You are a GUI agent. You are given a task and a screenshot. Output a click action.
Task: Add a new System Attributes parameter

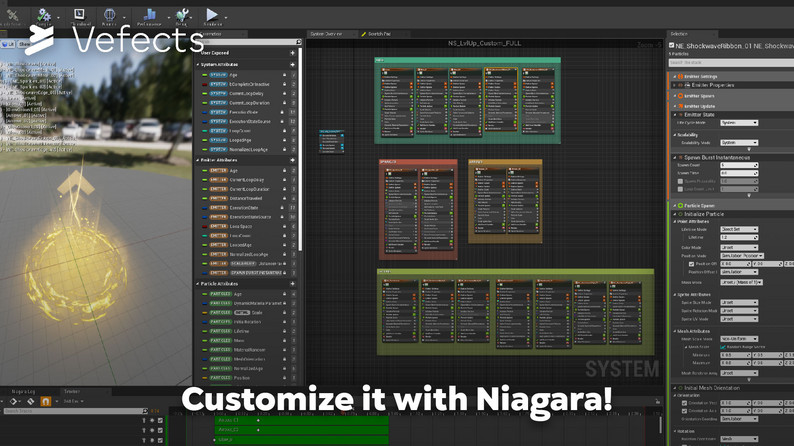(293, 63)
